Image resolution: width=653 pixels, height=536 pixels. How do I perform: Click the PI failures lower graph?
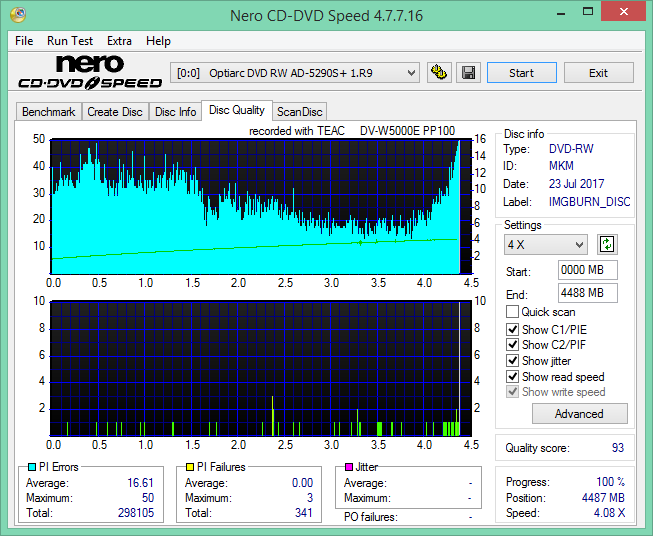pos(261,368)
